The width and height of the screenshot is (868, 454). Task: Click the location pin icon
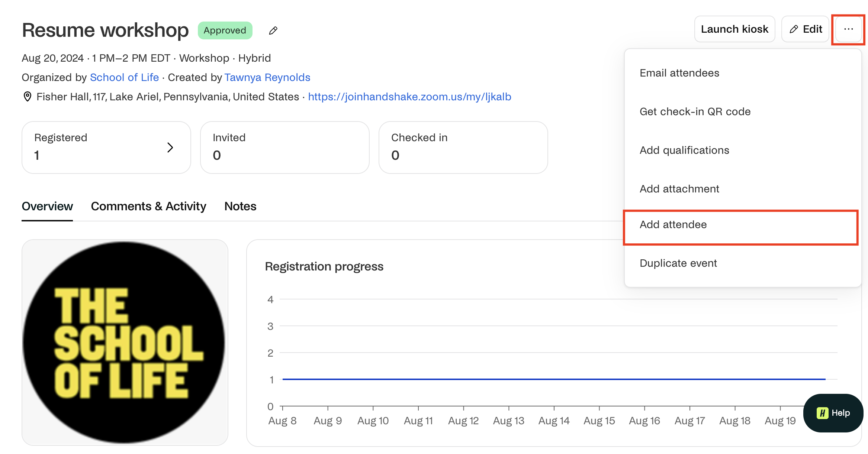(27, 97)
